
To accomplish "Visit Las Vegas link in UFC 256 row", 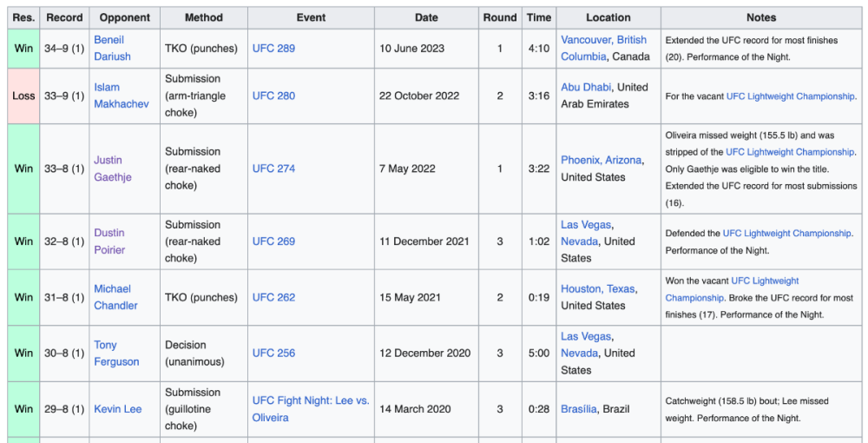I will 586,345.
